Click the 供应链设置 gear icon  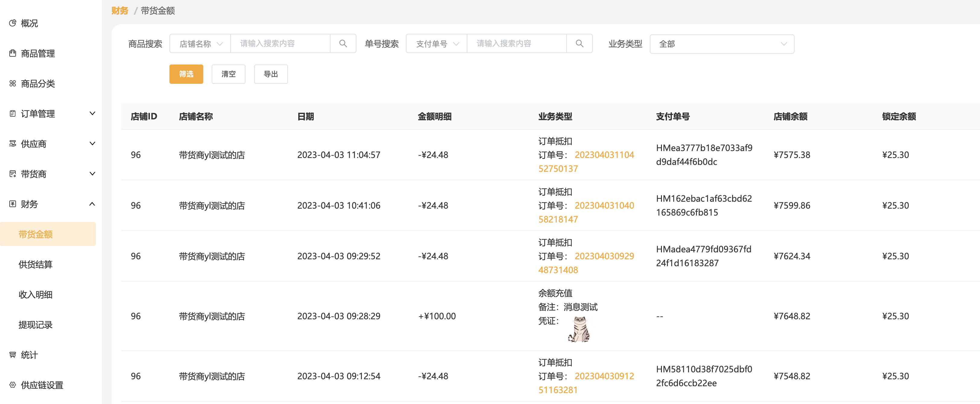[x=13, y=385]
